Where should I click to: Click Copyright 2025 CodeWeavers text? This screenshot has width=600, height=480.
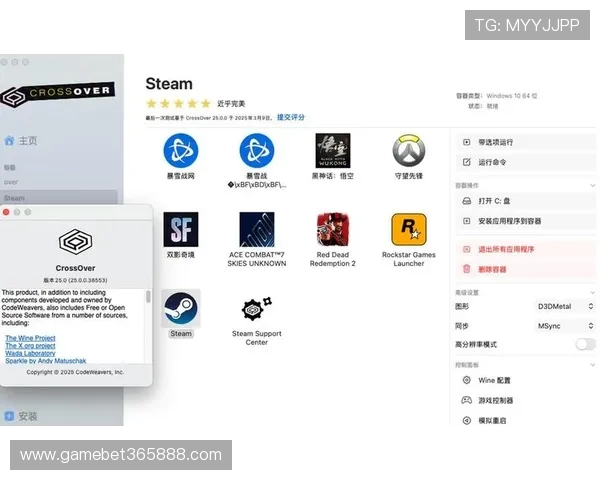coord(75,372)
